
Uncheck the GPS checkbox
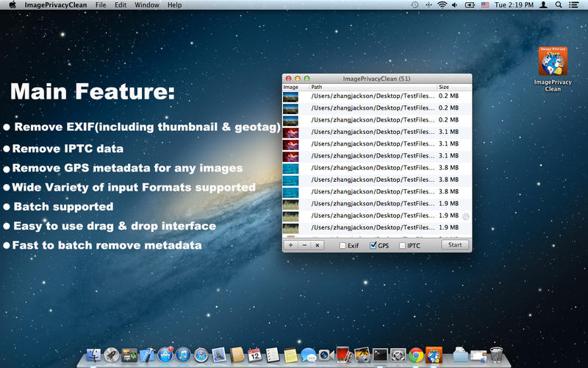coord(373,245)
